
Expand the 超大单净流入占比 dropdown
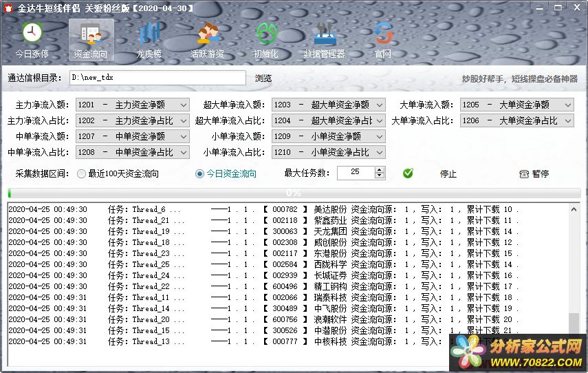(x=380, y=121)
